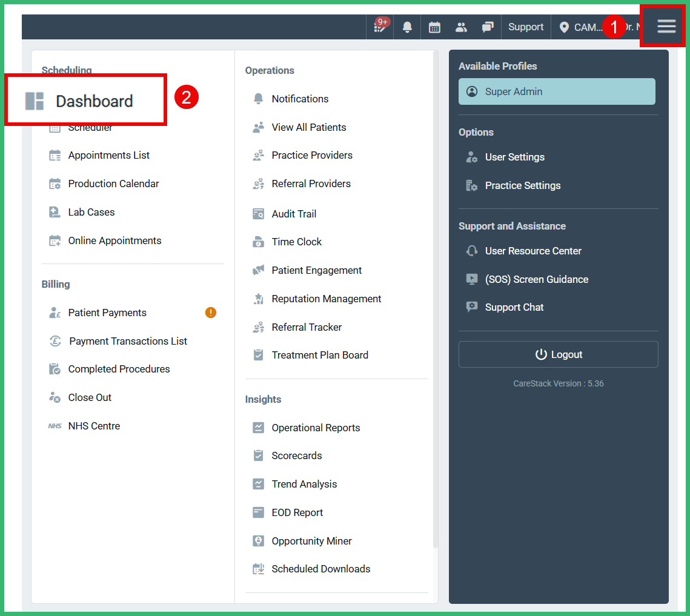Viewport: 690px width, 616px height.
Task: Select the Time Clock icon
Action: point(259,242)
